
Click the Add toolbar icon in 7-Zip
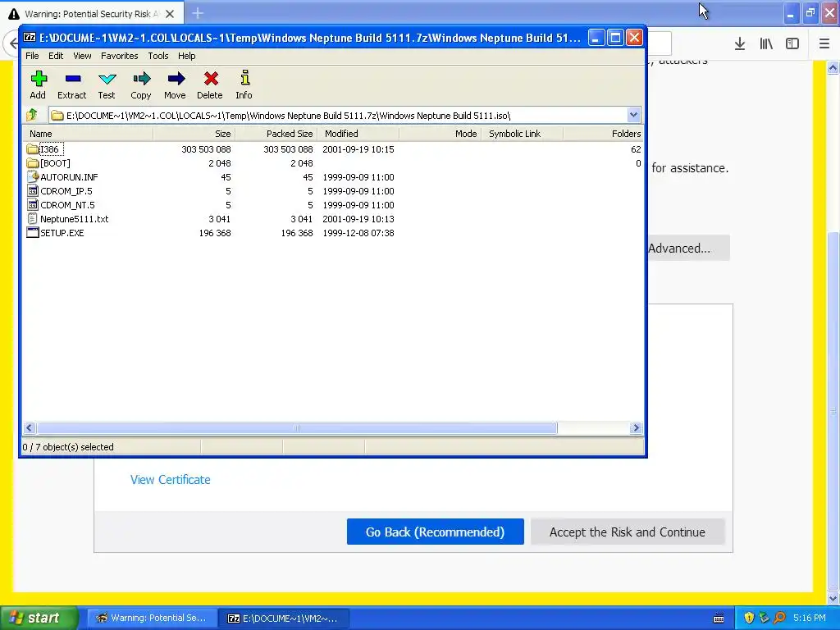(38, 79)
